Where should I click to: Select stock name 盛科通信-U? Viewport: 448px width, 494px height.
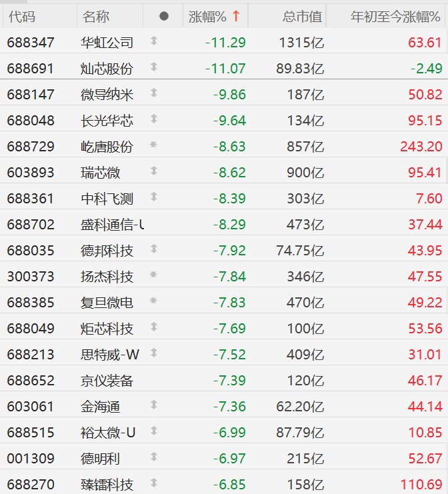tap(113, 225)
